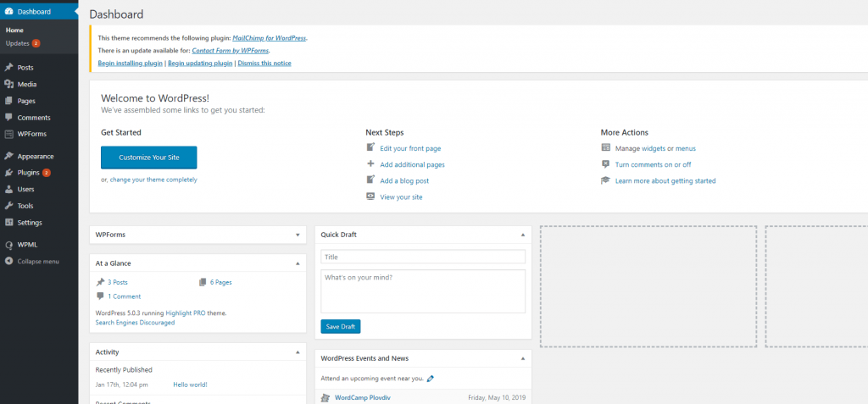The height and width of the screenshot is (404, 868).
Task: Collapse the Activity widget panel
Action: pos(297,351)
